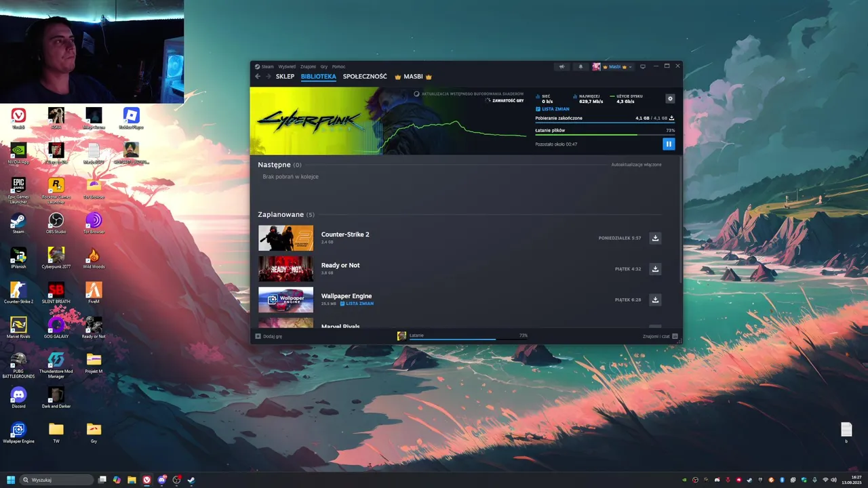Switch to the SPOŁECZNOŚĆ tab
This screenshot has height=488, width=868.
(x=365, y=77)
